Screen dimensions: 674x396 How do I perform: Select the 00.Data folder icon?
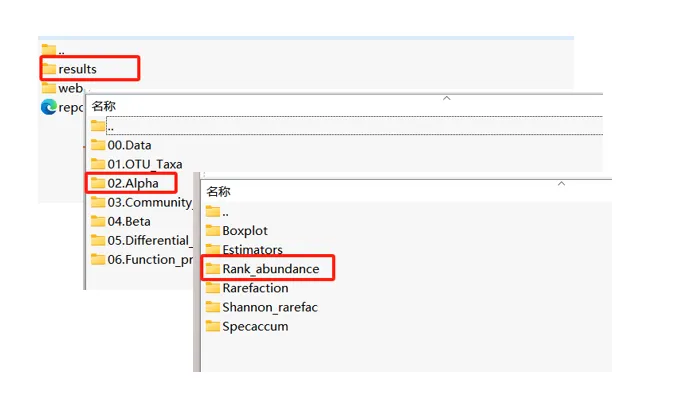[x=98, y=145]
